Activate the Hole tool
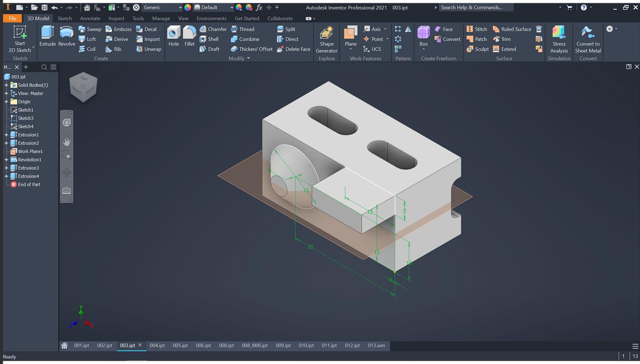640x364 pixels. [x=174, y=36]
